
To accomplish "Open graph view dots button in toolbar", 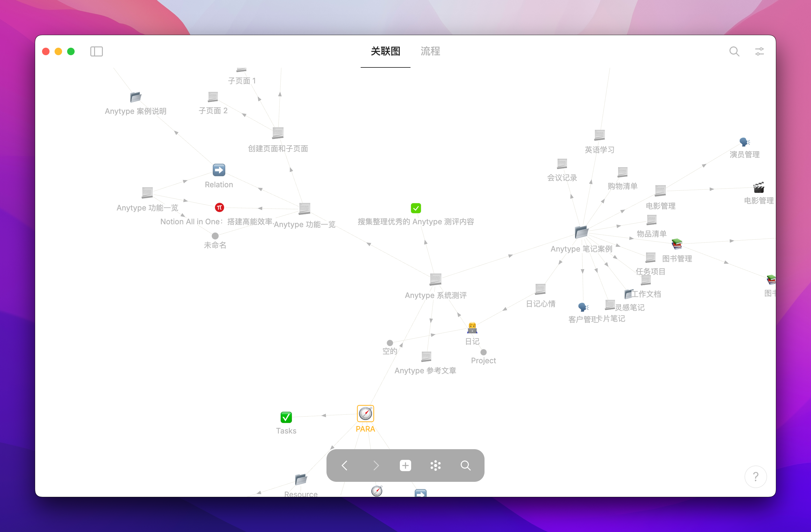I will point(436,465).
